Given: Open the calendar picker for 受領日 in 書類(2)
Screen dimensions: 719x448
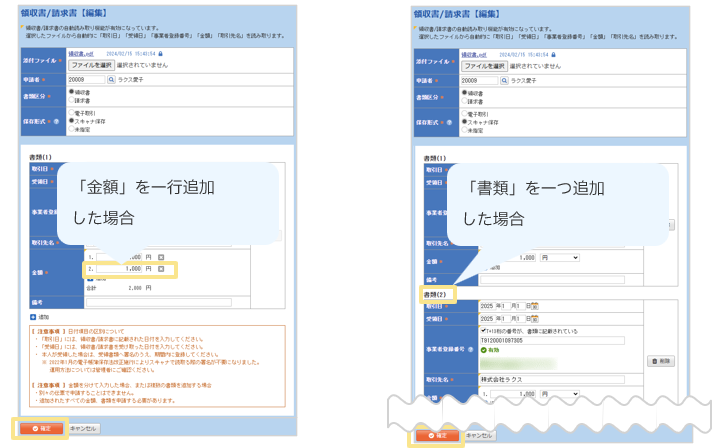Looking at the screenshot, I should tap(535, 319).
